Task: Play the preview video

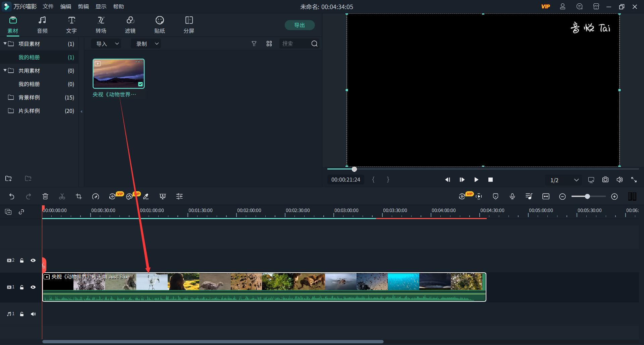Action: point(476,180)
